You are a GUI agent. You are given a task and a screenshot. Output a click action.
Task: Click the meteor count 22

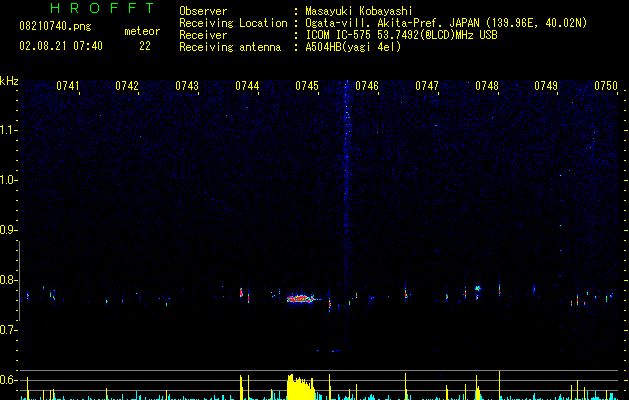point(145,46)
